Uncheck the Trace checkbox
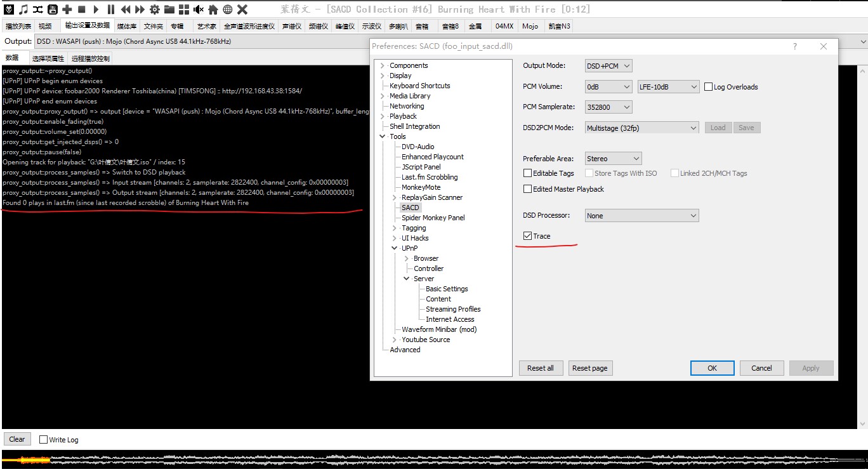 (527, 236)
